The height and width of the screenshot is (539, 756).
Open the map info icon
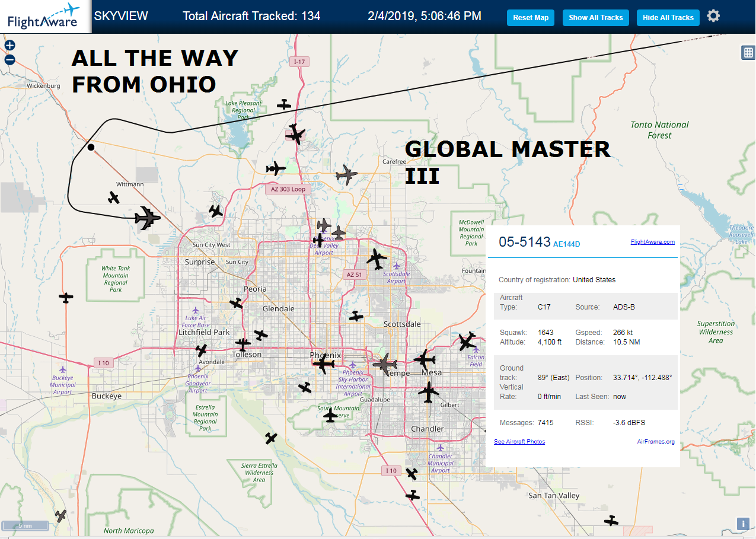(742, 524)
